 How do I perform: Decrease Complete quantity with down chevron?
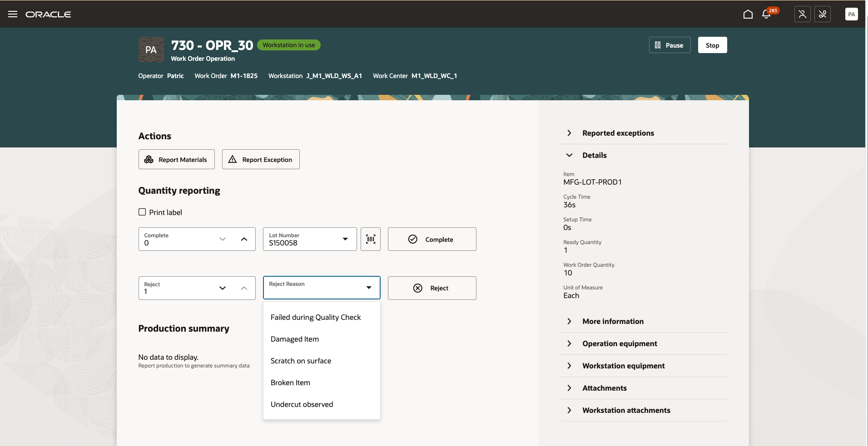223,239
